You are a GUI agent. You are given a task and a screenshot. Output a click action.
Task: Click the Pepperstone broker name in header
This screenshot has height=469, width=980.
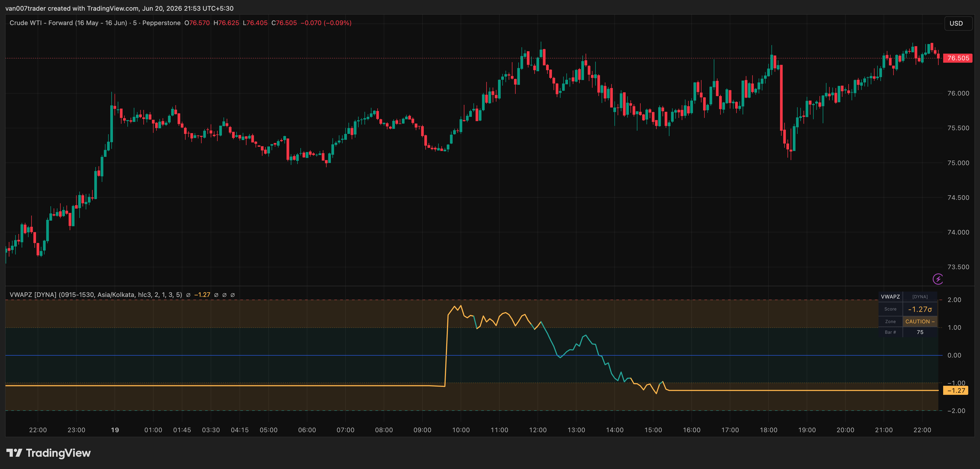[x=161, y=23]
